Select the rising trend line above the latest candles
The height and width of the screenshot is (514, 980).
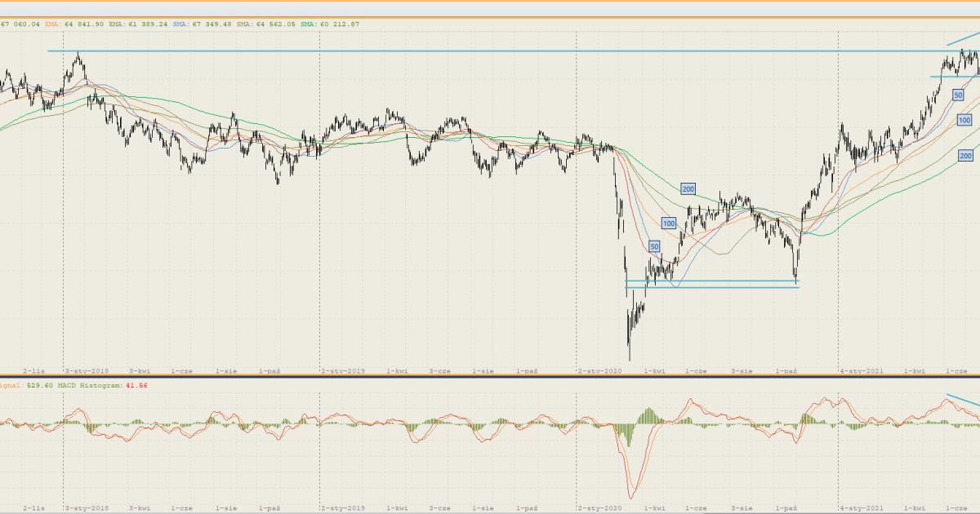[x=961, y=39]
